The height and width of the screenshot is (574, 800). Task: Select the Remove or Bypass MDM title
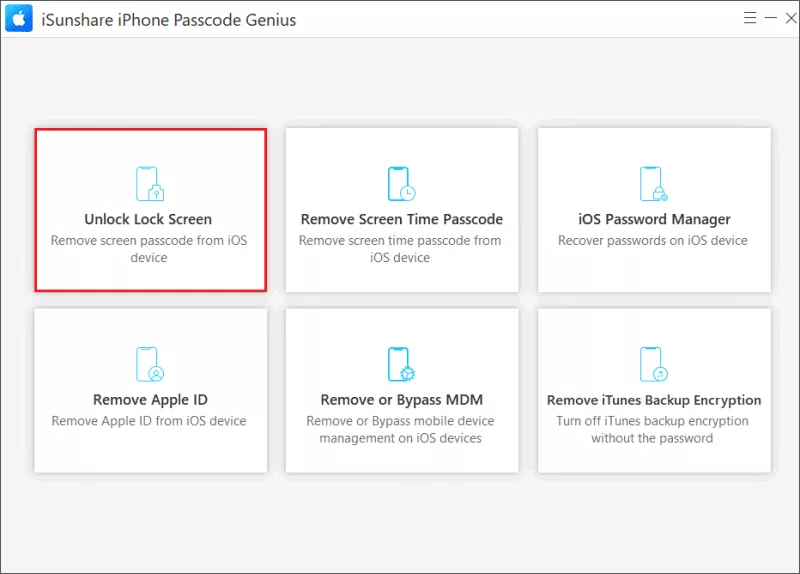point(402,400)
